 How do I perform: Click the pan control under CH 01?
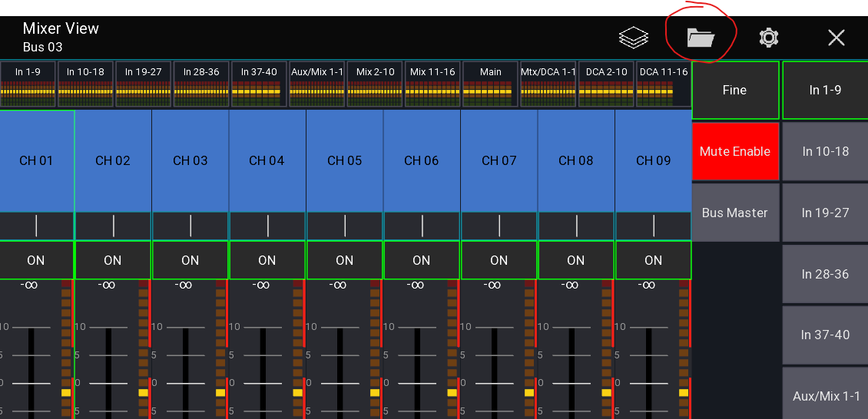point(37,226)
